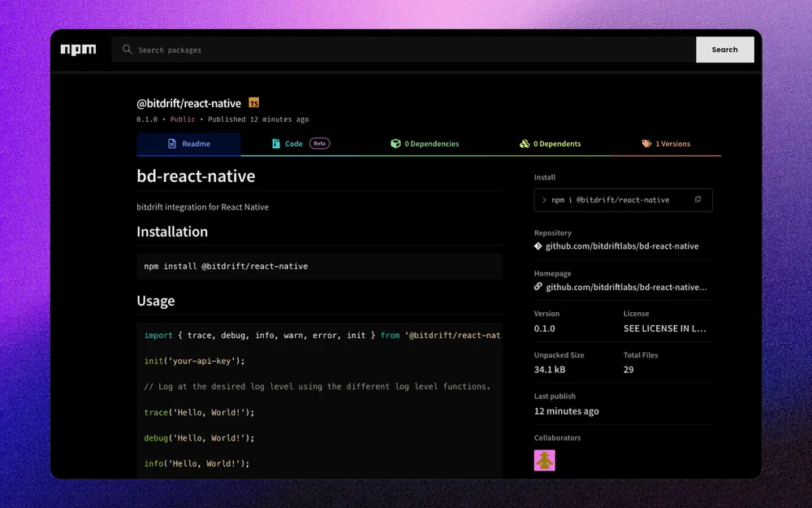Click the Public label under package name
This screenshot has width=812, height=508.
tap(182, 119)
